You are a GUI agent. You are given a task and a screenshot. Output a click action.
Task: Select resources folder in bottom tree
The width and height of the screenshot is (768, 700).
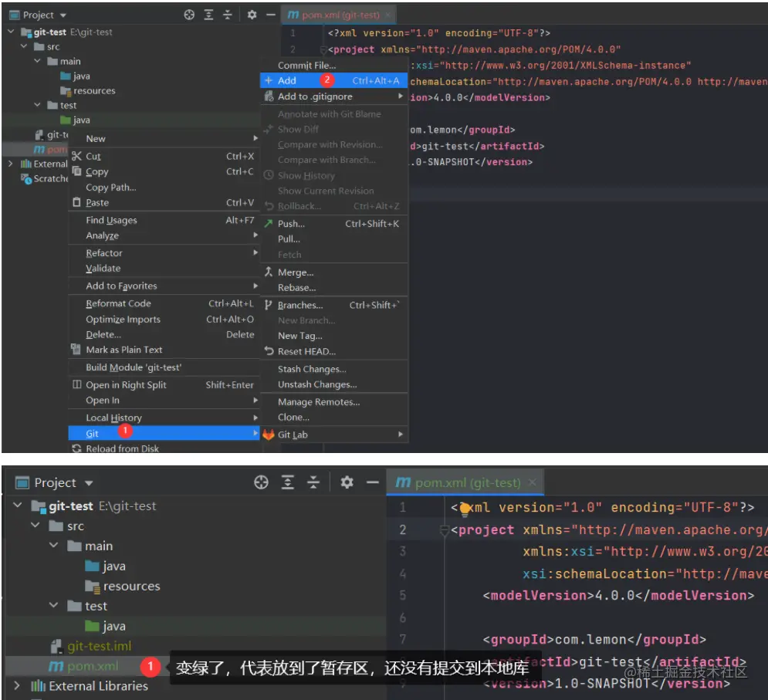coord(131,586)
